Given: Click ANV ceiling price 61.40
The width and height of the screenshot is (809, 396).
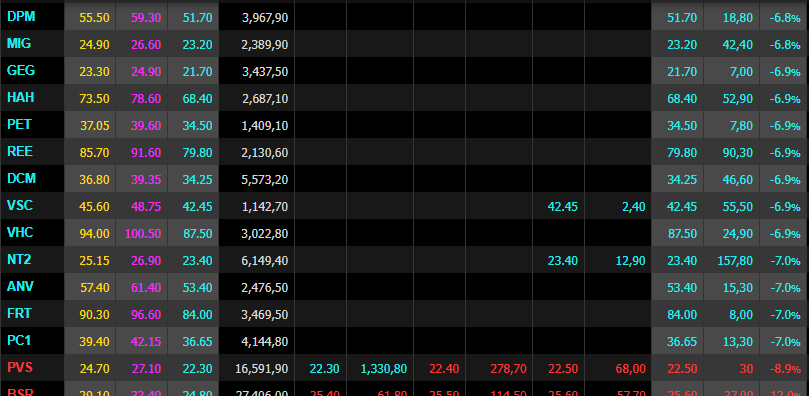Looking at the screenshot, I should (146, 288).
